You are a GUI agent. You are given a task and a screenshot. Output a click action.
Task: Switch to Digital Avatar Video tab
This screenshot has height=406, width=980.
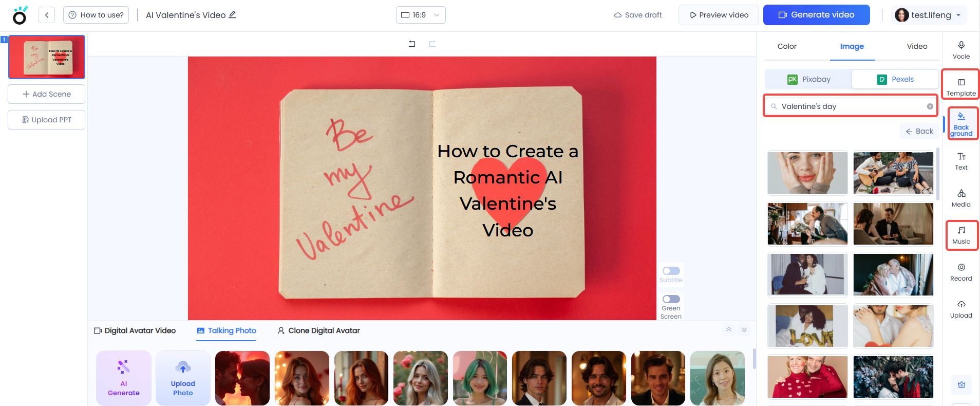tap(135, 330)
